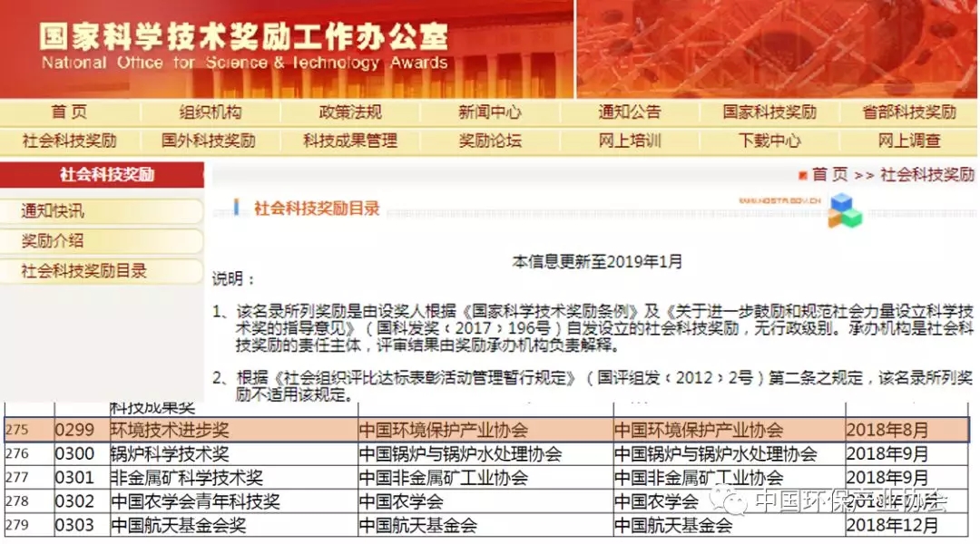The width and height of the screenshot is (980, 544).
Task: Select 通知公告 navigation item
Action: point(630,112)
